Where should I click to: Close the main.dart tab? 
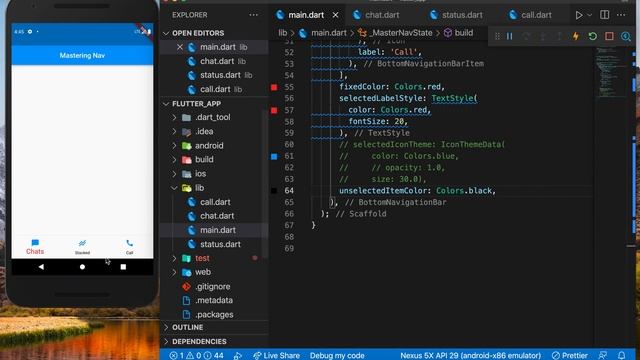335,15
